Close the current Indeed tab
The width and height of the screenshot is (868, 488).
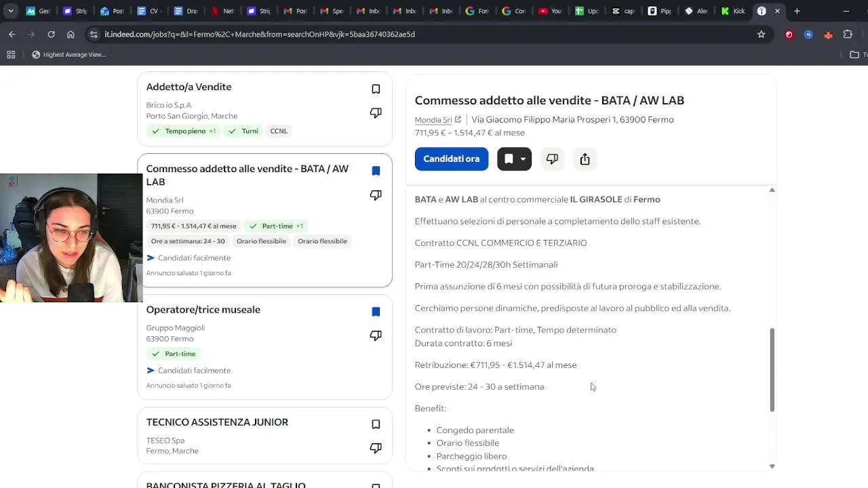click(x=777, y=11)
